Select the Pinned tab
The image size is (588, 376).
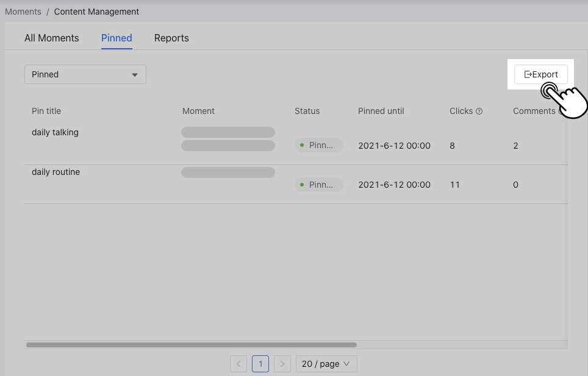[117, 38]
